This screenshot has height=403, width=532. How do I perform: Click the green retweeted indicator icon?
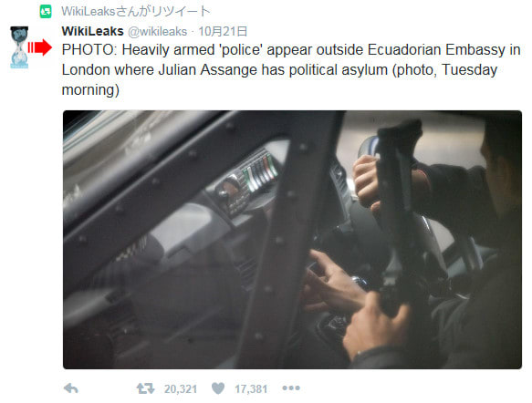(x=46, y=12)
